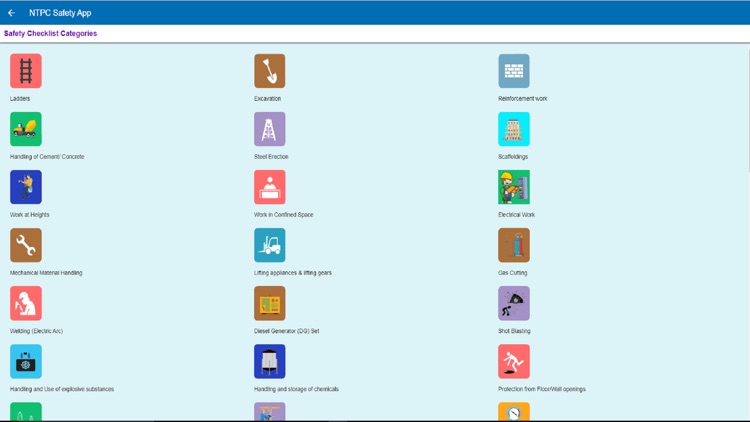Click the Gas Cutting label
This screenshot has height=422, width=750.
[512, 273]
